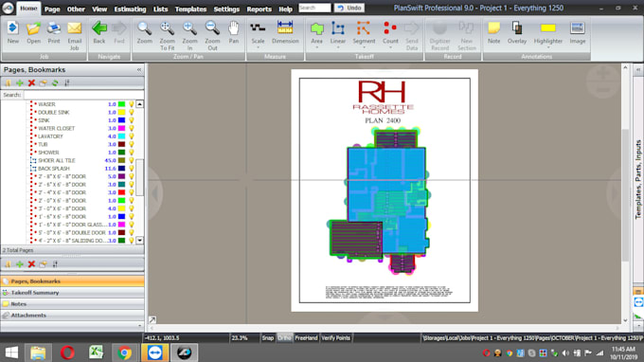Toggle the lightbulb for SHOWER
This screenshot has height=362, width=644.
tap(132, 152)
